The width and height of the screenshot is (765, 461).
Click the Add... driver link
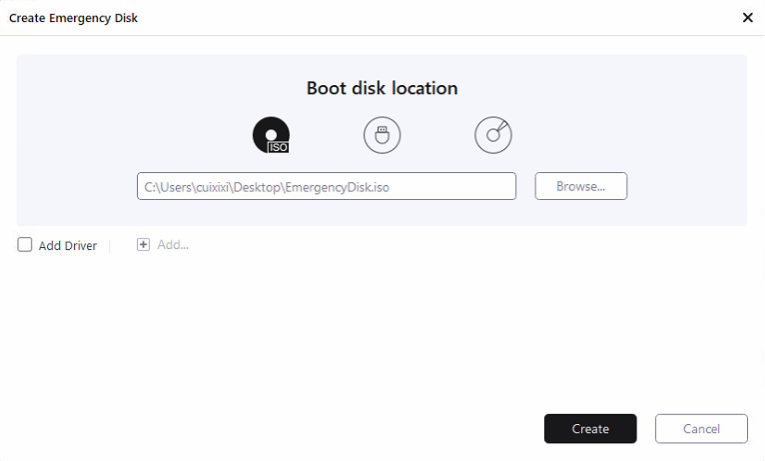click(x=172, y=244)
